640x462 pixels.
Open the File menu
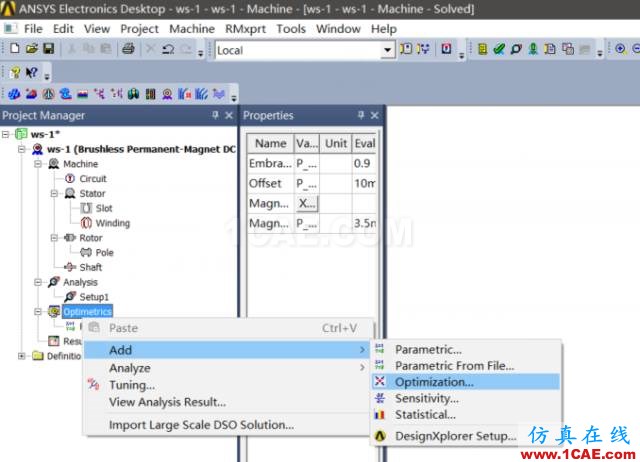[33, 29]
